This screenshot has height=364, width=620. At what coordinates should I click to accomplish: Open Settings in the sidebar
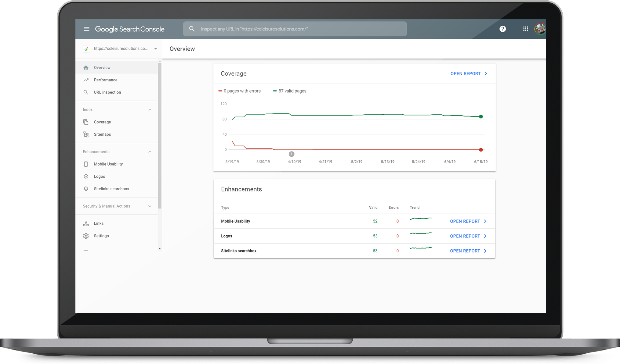point(117,236)
